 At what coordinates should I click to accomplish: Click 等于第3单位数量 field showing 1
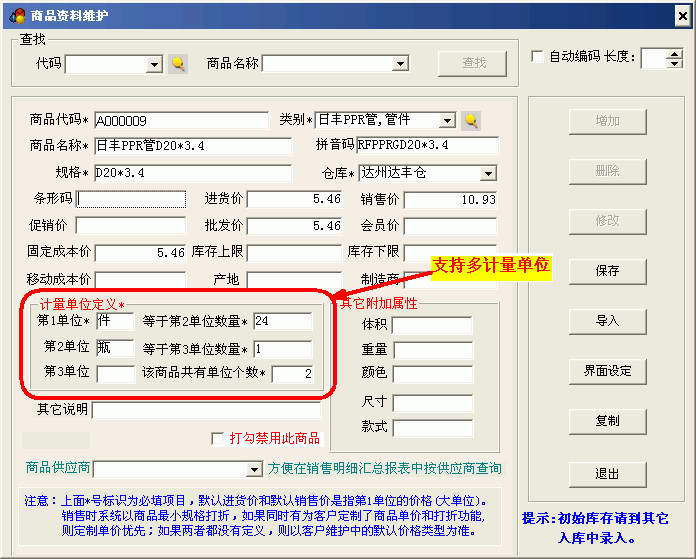click(x=283, y=349)
